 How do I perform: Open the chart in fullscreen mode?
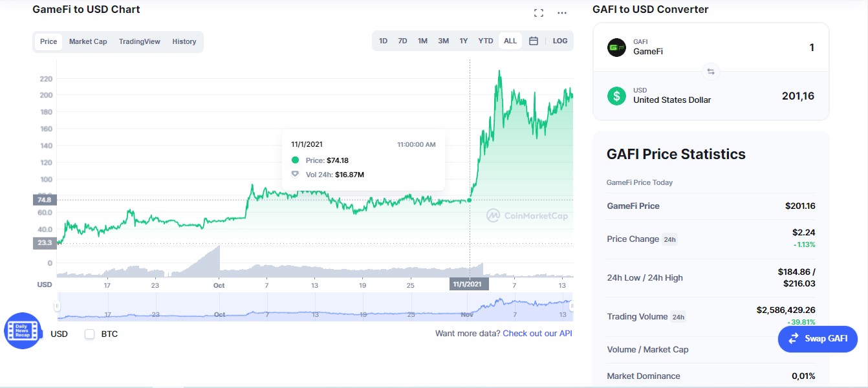click(539, 13)
